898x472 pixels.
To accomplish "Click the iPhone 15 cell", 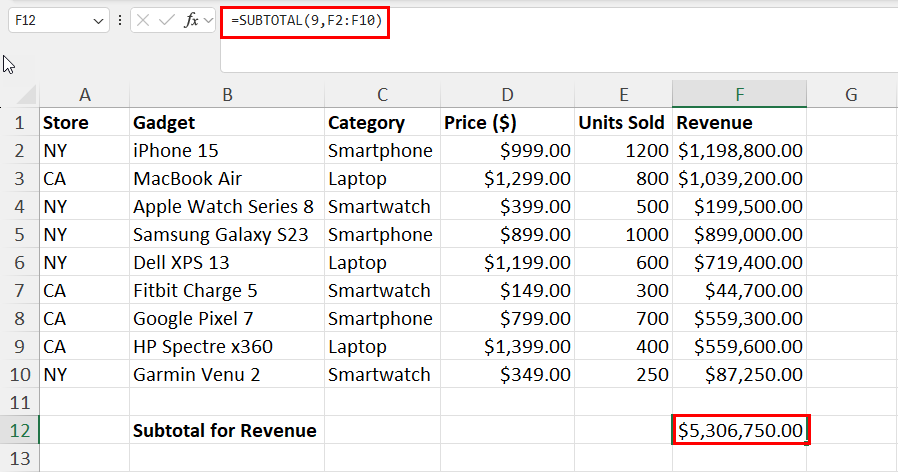I will coord(227,151).
